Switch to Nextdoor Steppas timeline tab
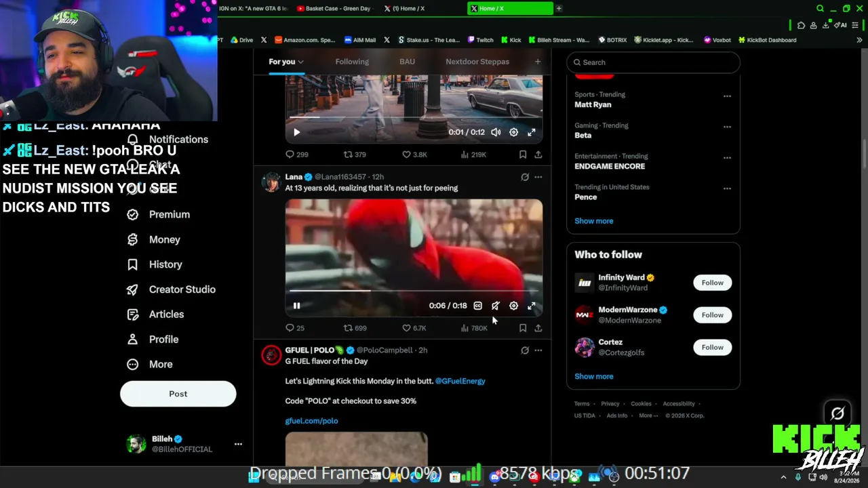This screenshot has width=868, height=488. (x=477, y=62)
